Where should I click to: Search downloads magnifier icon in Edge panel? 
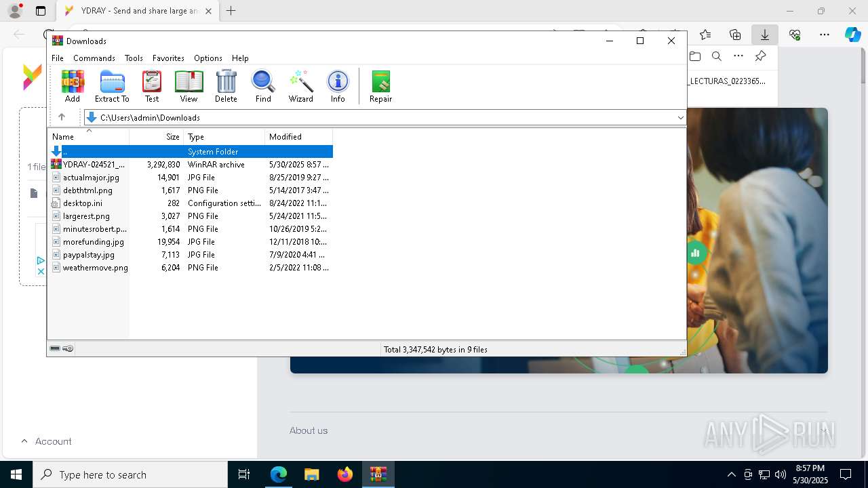717,56
